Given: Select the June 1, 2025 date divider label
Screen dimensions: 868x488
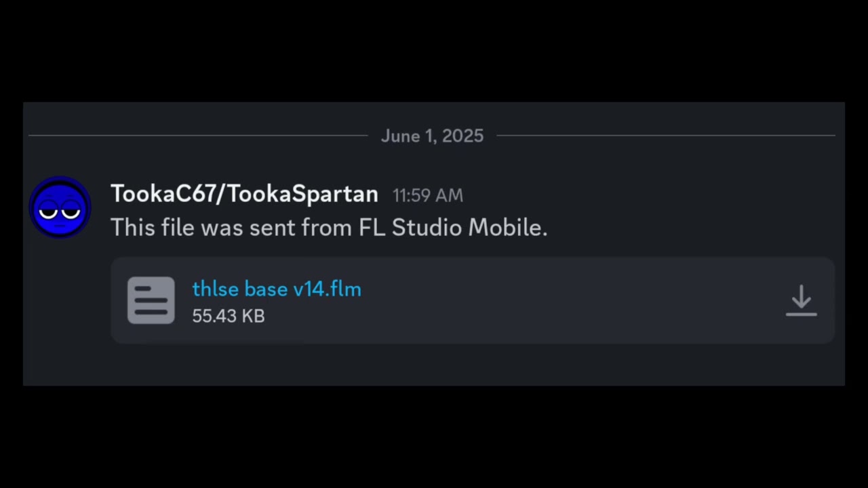Looking at the screenshot, I should coord(432,136).
